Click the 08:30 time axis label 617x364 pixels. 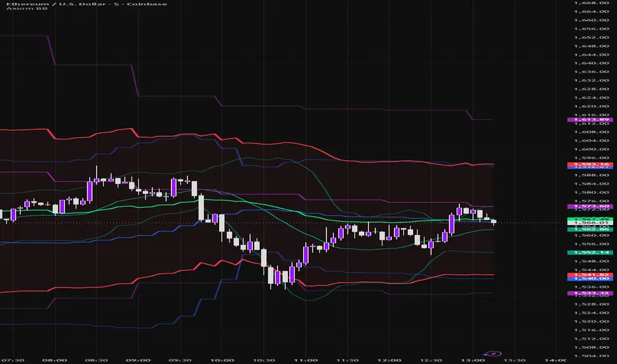point(96,360)
